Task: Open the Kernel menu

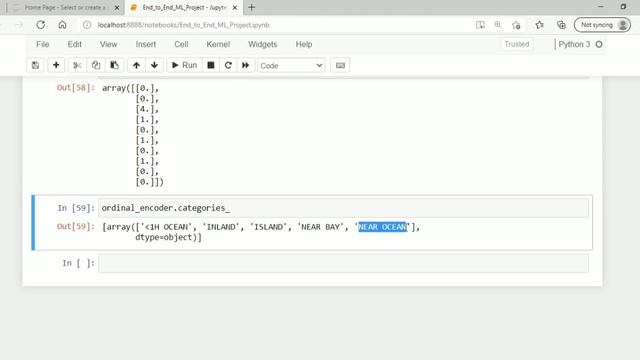Action: click(x=218, y=44)
